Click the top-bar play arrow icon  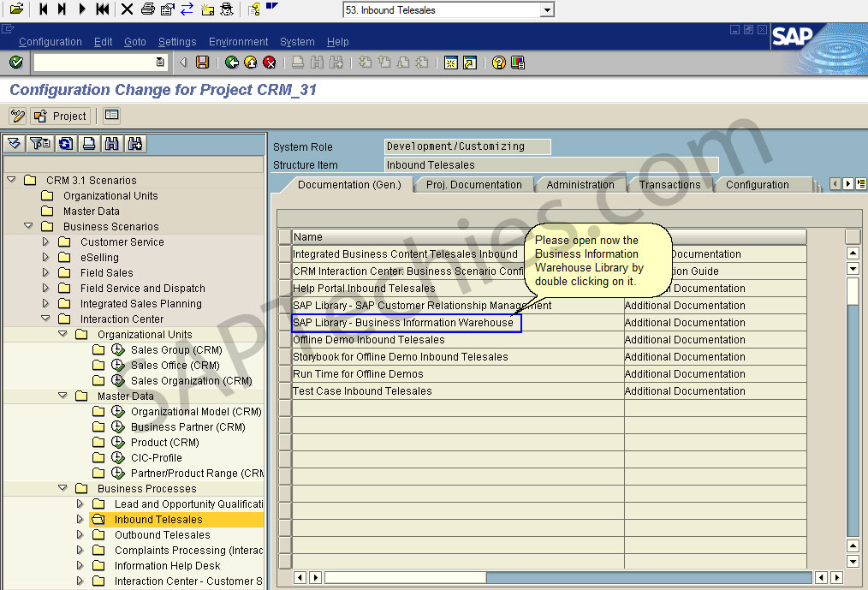[82, 9]
